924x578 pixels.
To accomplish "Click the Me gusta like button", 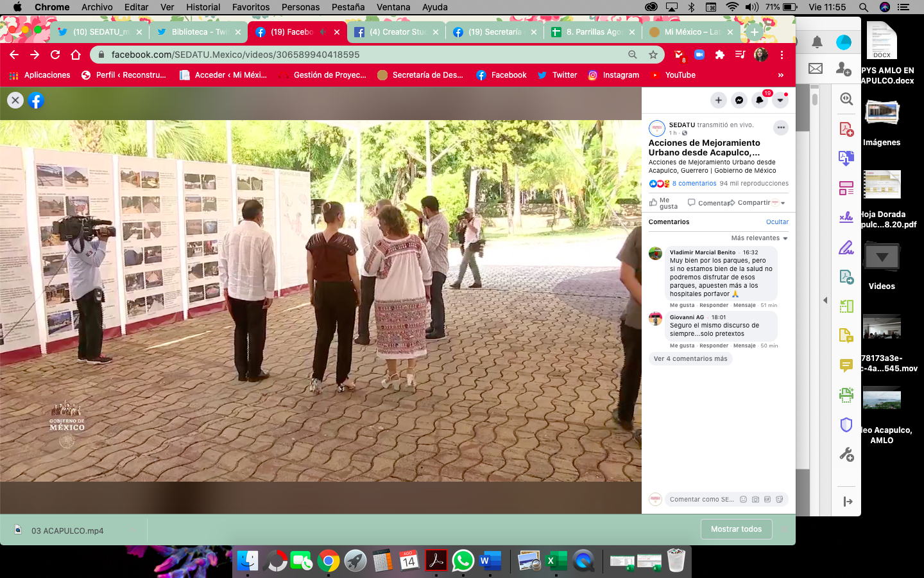I will pos(663,203).
